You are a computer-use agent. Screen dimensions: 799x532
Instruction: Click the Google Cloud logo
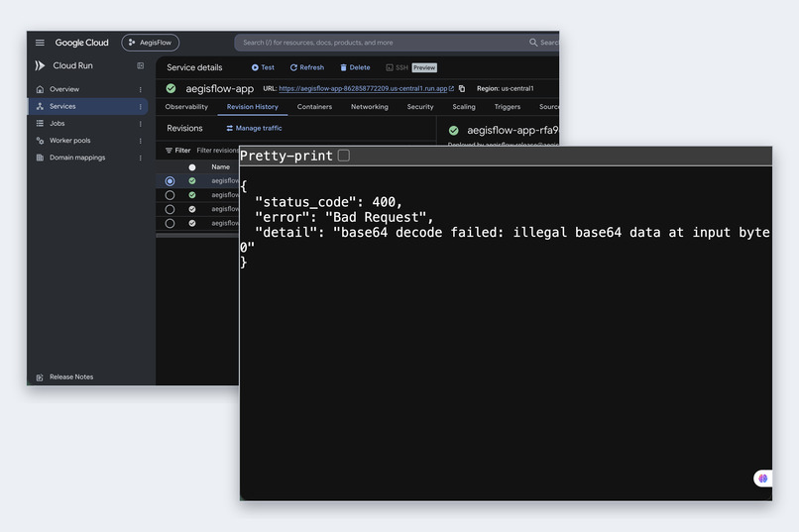[81, 43]
